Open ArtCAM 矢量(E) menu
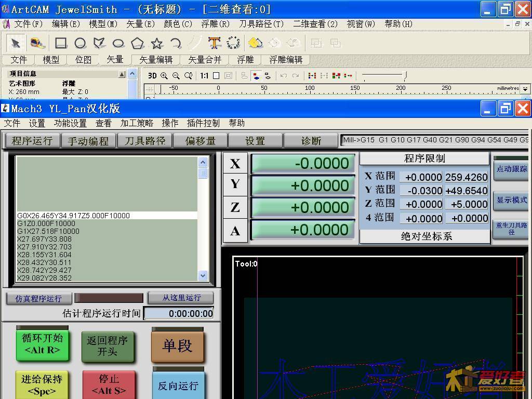The height and width of the screenshot is (399, 532). coord(140,24)
